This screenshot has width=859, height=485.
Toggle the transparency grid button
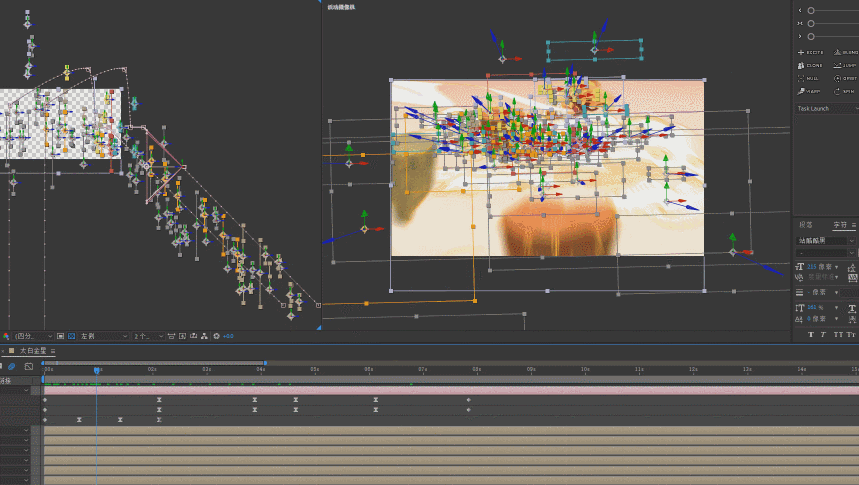[72, 336]
